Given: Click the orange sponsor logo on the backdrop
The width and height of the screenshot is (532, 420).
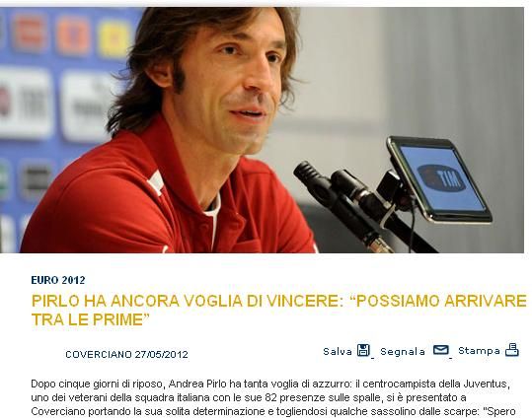Looking at the screenshot, I should (x=74, y=35).
